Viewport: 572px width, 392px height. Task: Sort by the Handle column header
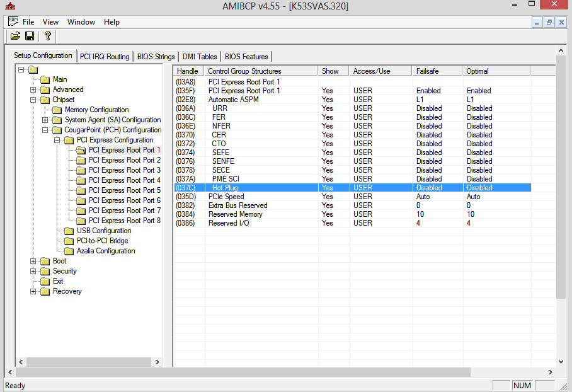(188, 71)
